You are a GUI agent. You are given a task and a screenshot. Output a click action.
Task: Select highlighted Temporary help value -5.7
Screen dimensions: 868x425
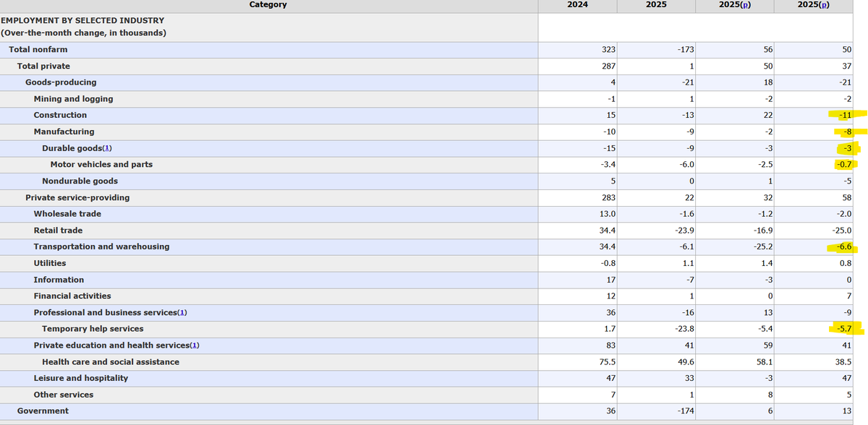pyautogui.click(x=843, y=329)
